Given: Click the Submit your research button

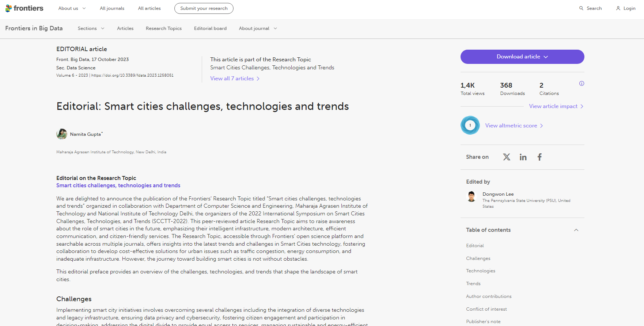Looking at the screenshot, I should [x=204, y=8].
